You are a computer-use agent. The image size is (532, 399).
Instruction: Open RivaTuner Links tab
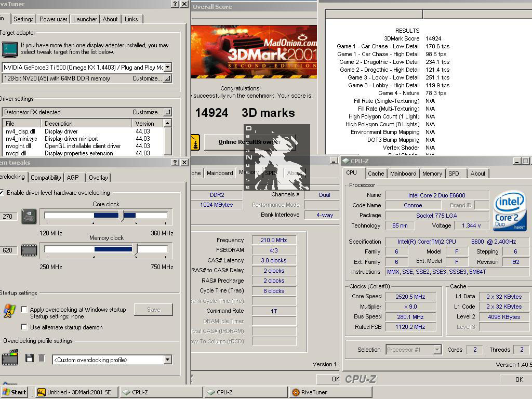(131, 19)
